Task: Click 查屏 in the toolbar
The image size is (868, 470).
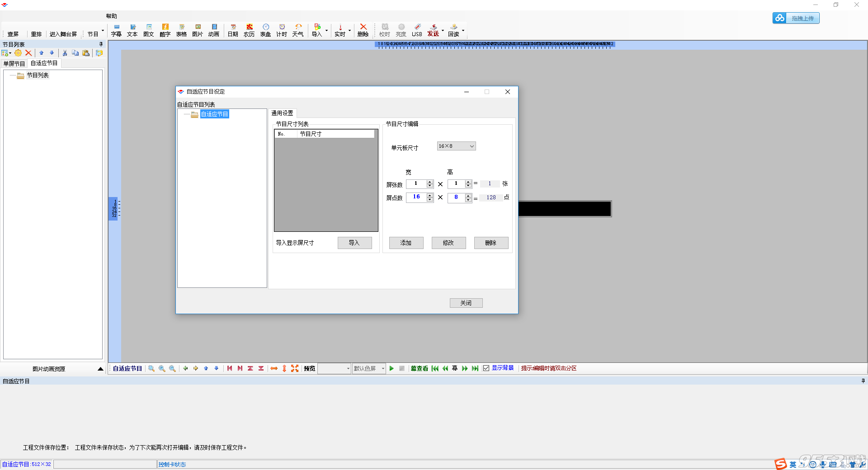Action: click(x=13, y=34)
